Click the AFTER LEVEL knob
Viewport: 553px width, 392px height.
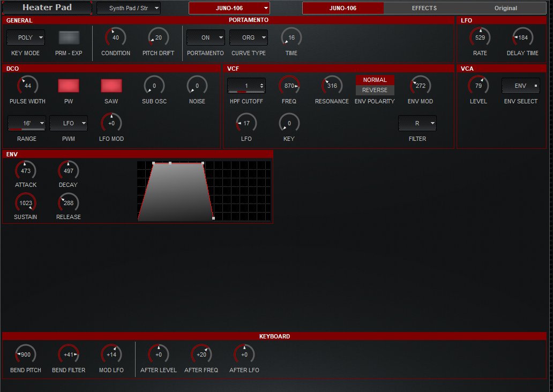159,355
